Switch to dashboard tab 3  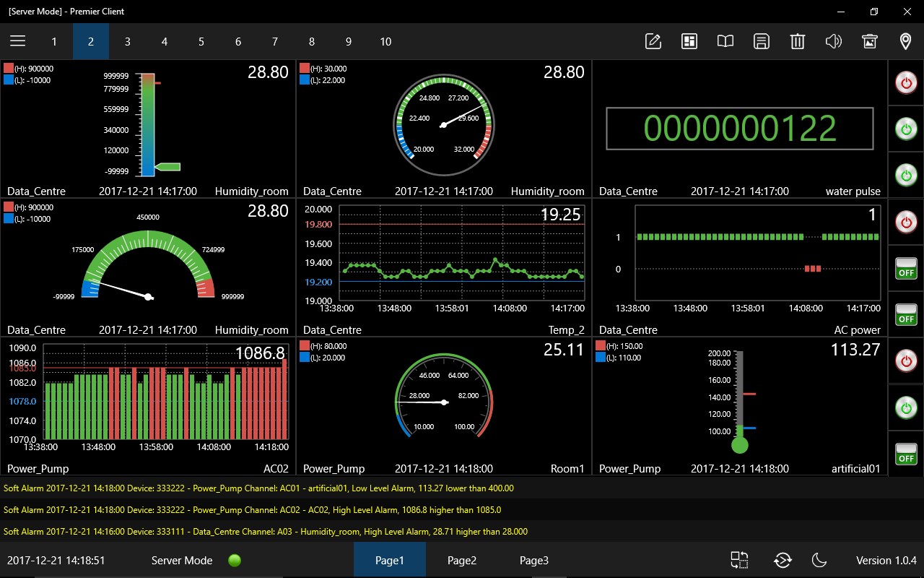pyautogui.click(x=128, y=41)
